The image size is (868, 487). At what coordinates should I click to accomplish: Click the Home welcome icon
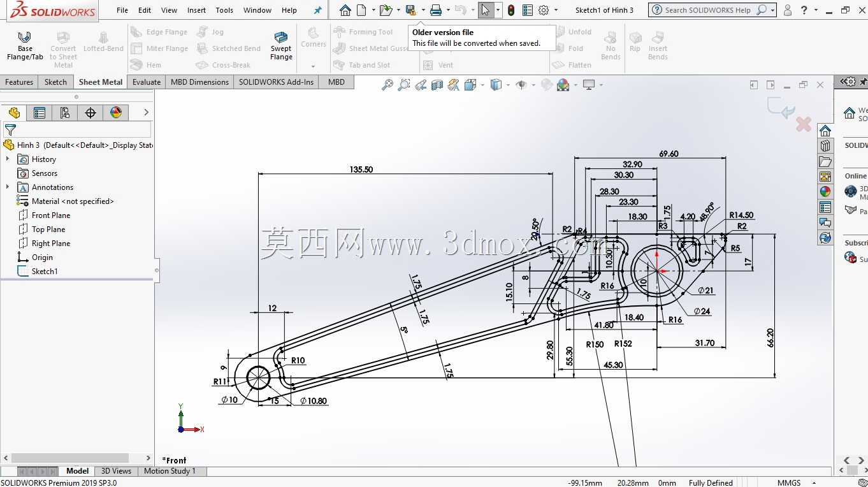point(345,10)
